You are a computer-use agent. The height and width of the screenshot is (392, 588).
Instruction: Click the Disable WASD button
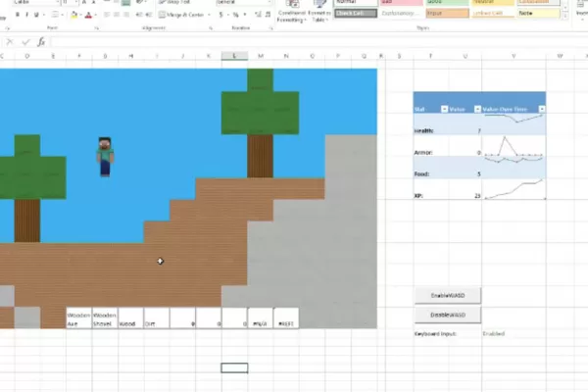(x=448, y=315)
